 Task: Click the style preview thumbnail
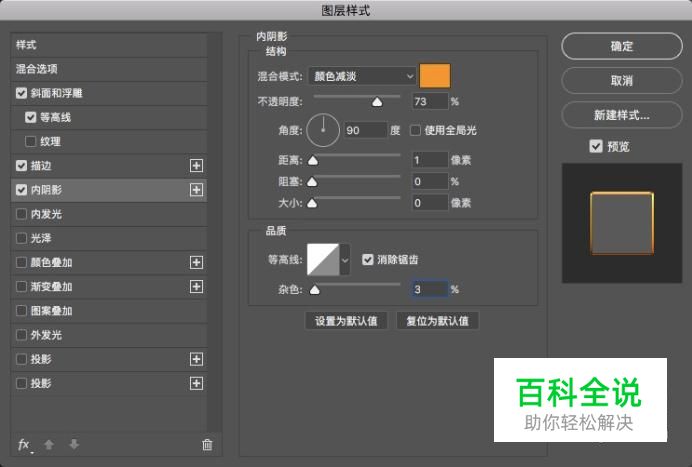point(622,223)
